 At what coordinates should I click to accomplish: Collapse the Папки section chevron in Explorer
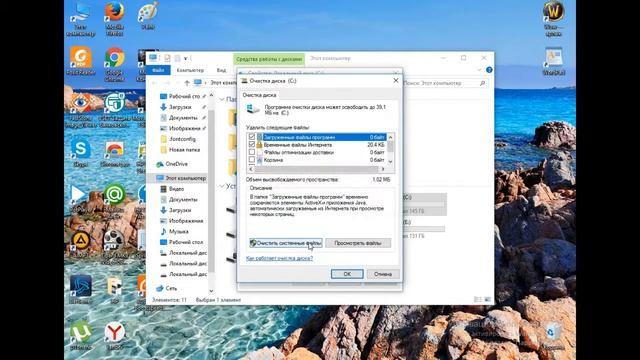click(x=222, y=99)
